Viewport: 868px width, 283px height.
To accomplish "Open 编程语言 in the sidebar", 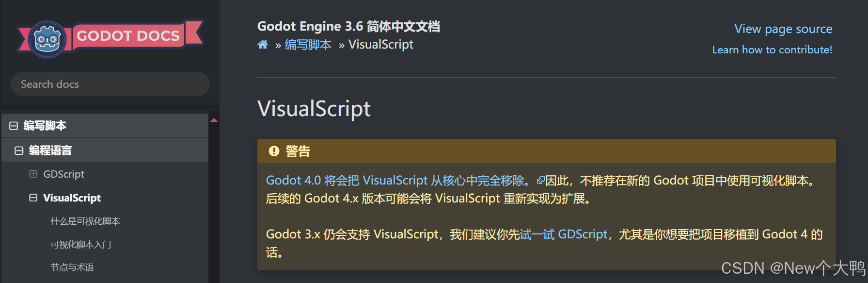I will pos(50,150).
